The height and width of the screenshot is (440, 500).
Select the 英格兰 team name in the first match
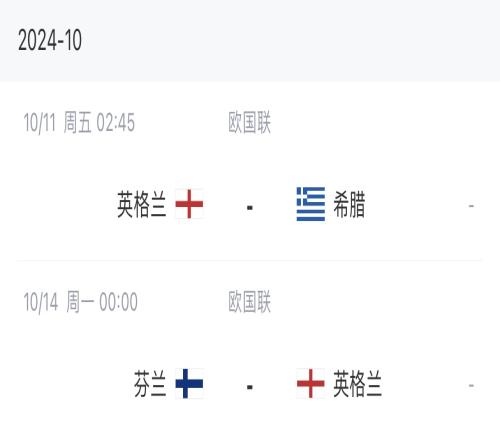[142, 204]
